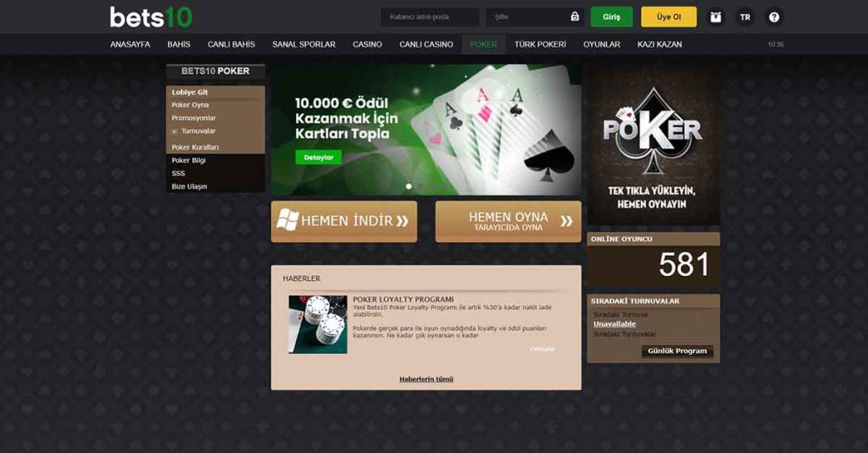Viewport: 868px width, 453px height.
Task: Click the lock icon in password field
Action: pyautogui.click(x=575, y=17)
